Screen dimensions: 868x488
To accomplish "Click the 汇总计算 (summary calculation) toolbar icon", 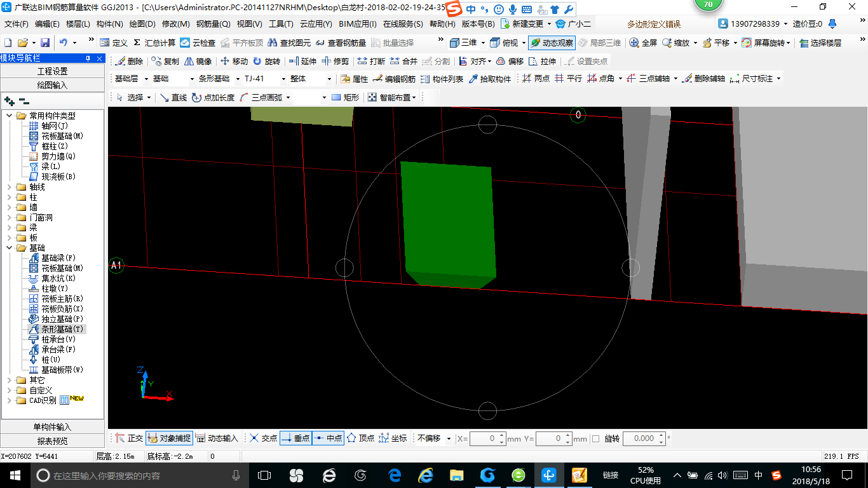I will click(154, 43).
